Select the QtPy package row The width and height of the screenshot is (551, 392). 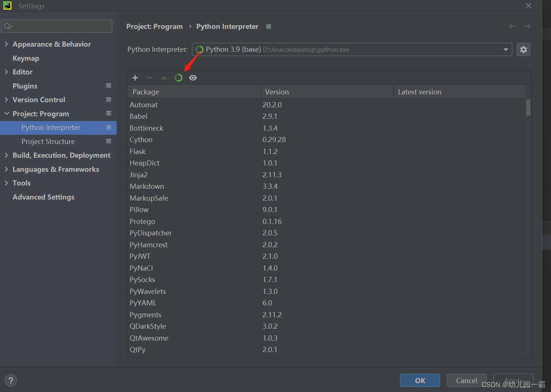tap(327, 349)
